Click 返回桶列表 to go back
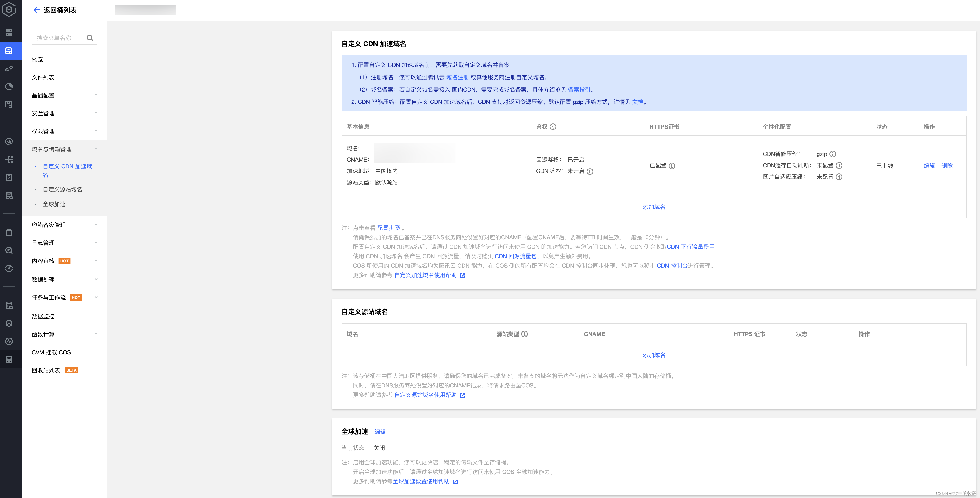The height and width of the screenshot is (498, 980). 60,10
